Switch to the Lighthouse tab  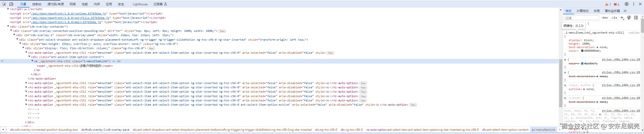[x=140, y=4]
